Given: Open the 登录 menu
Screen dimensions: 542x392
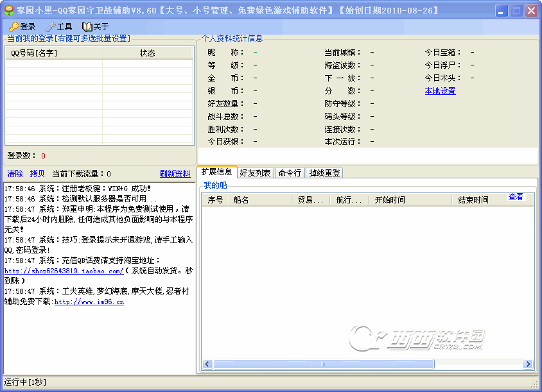Looking at the screenshot, I should [x=22, y=26].
